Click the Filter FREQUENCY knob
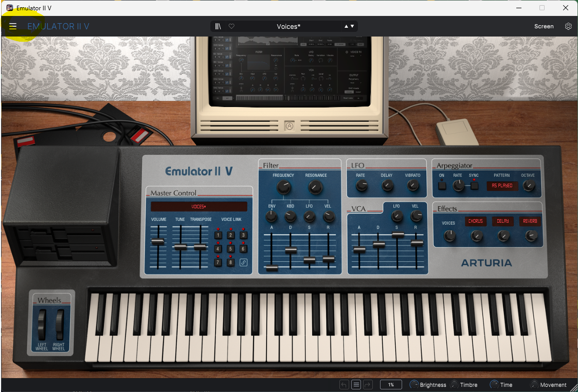The image size is (578, 392). [283, 188]
